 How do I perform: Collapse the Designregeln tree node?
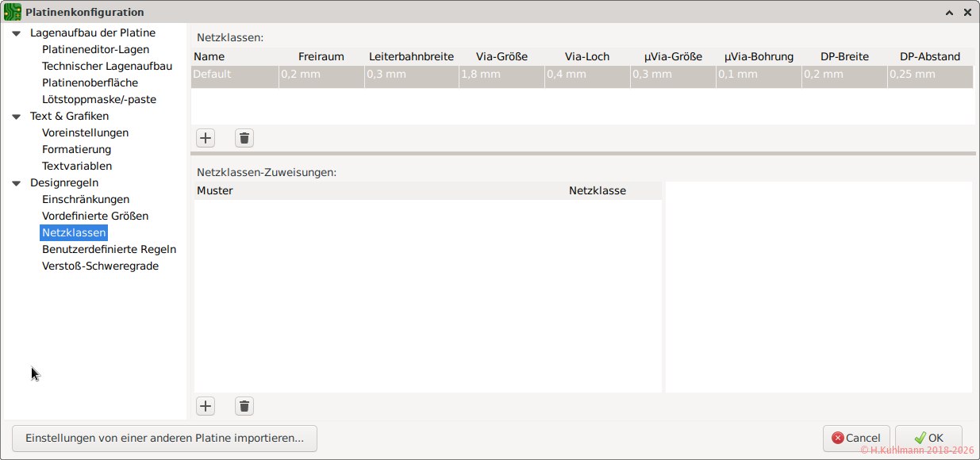coord(16,183)
